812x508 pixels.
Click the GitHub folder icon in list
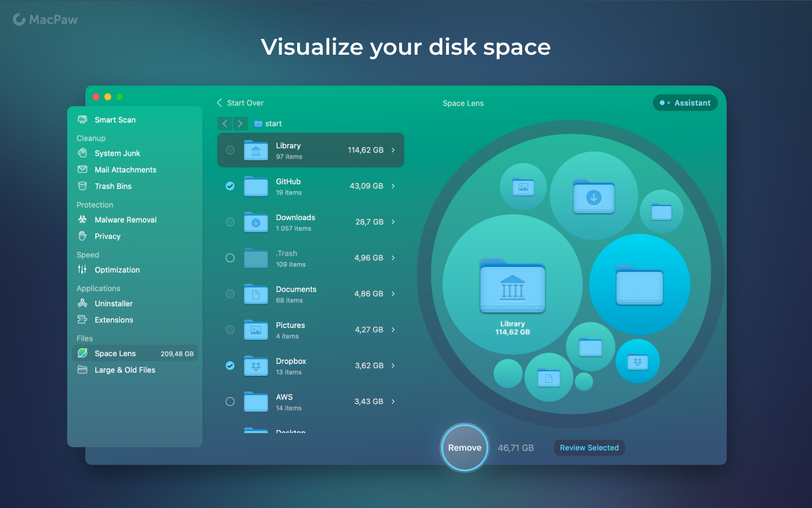[x=256, y=186]
